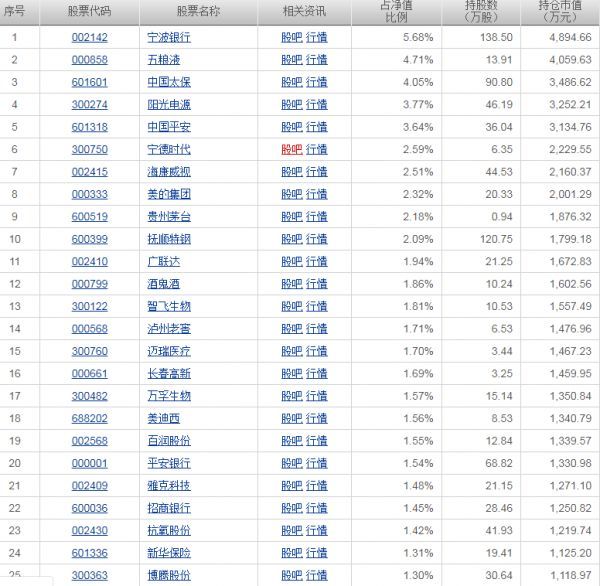Open stock name link 阳光电源
Screen dimensions: 600x586
169,104
